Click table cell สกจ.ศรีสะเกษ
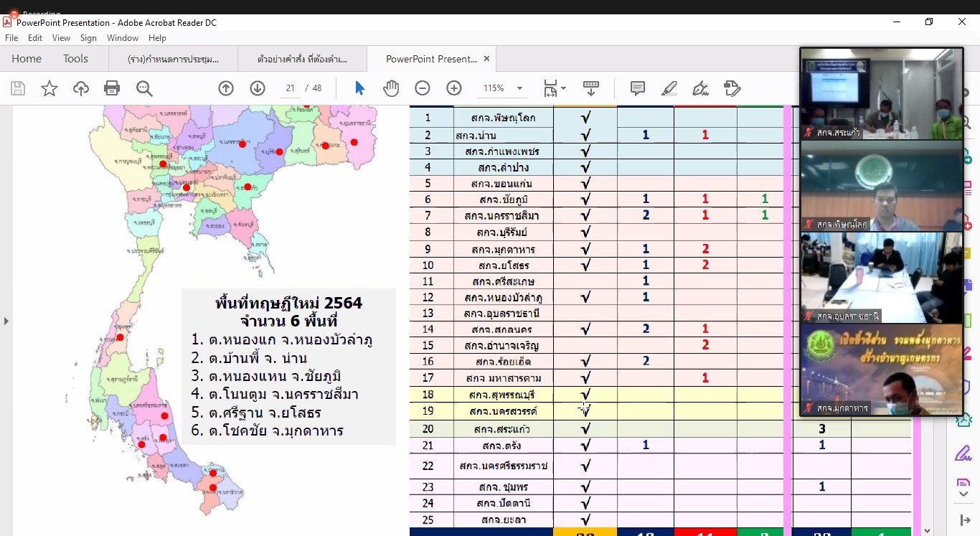 (504, 281)
